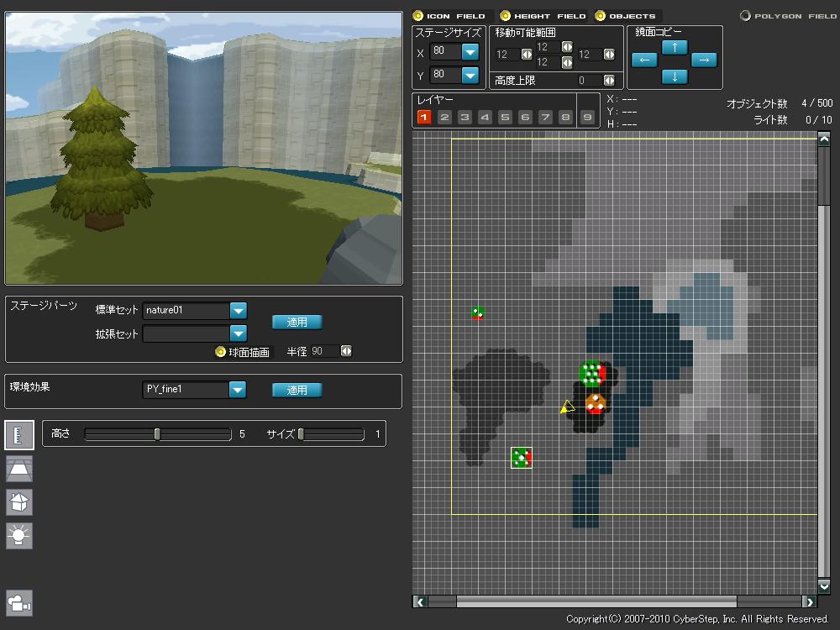This screenshot has height=630, width=840.
Task: Click the mirror copy left arrow
Action: click(x=644, y=60)
